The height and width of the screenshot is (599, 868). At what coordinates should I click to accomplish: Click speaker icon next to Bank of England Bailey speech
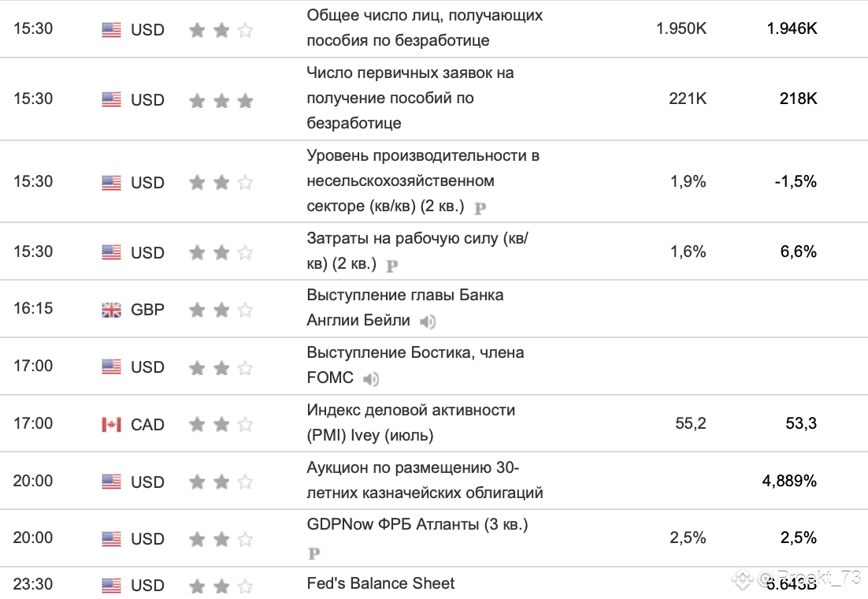[x=428, y=322]
